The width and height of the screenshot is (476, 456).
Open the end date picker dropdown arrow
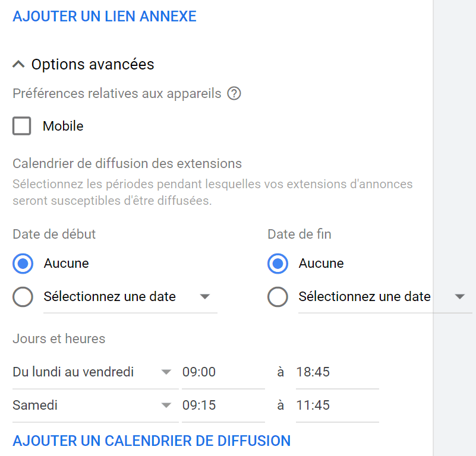click(x=459, y=296)
